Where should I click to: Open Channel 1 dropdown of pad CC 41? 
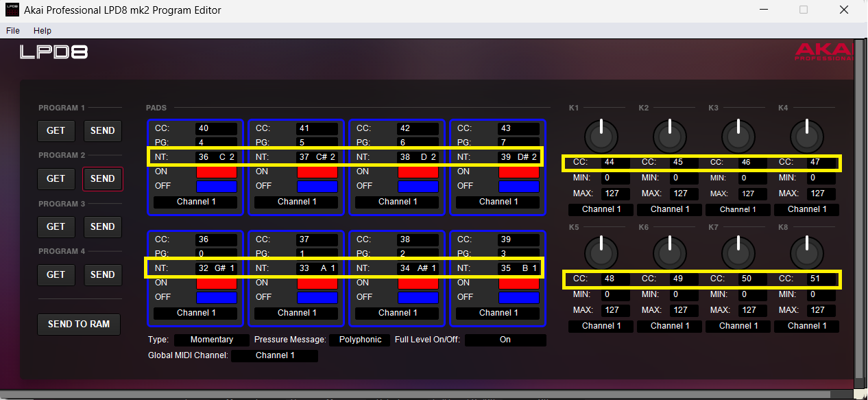pyautogui.click(x=296, y=202)
